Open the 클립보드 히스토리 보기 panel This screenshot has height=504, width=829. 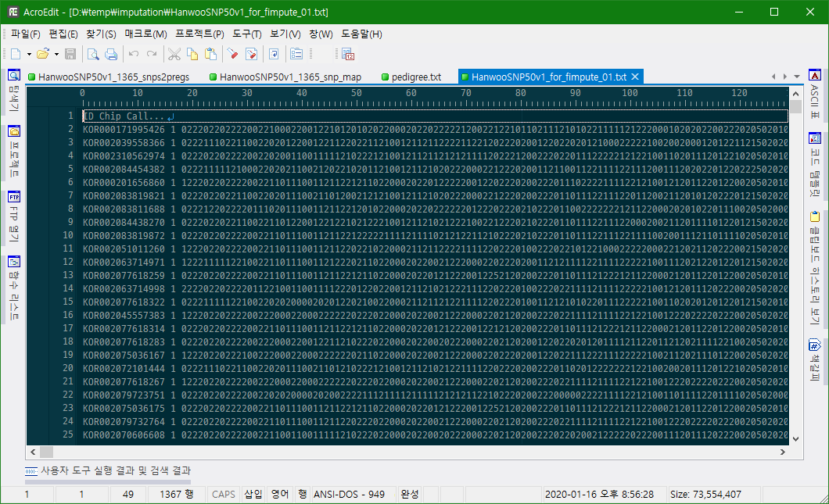tap(815, 268)
